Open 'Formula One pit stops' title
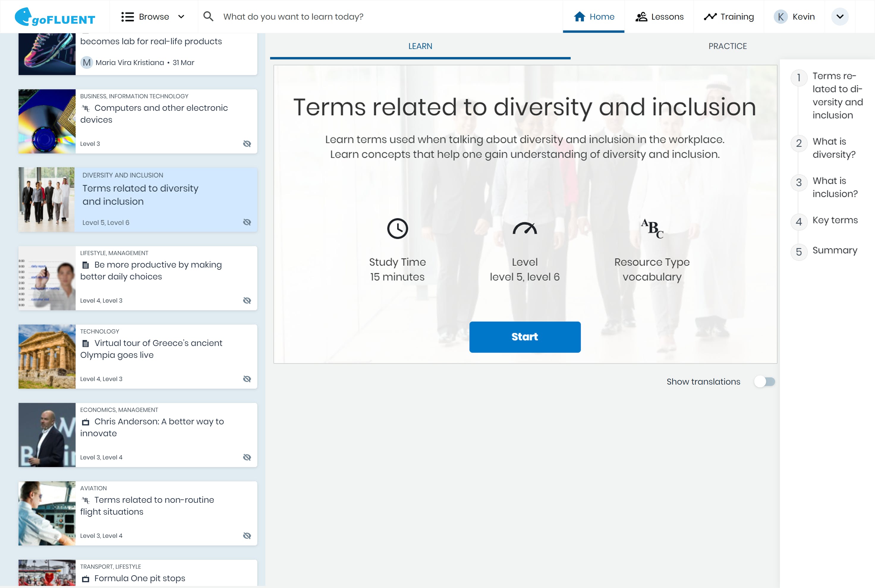The image size is (875, 588). (140, 578)
